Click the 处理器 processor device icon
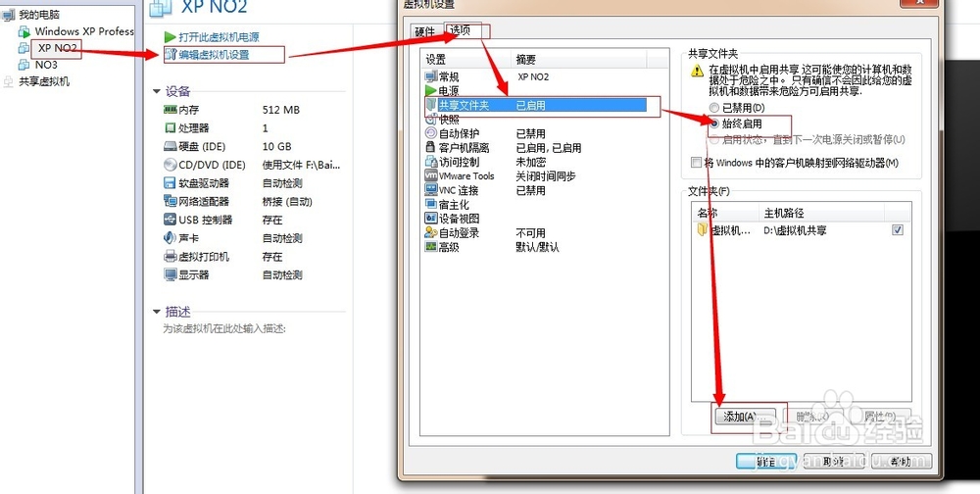The width and height of the screenshot is (980, 494). pyautogui.click(x=170, y=127)
